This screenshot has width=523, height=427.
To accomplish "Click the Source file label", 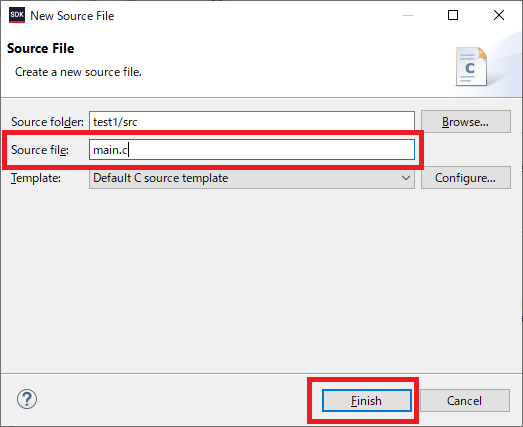I will [40, 150].
